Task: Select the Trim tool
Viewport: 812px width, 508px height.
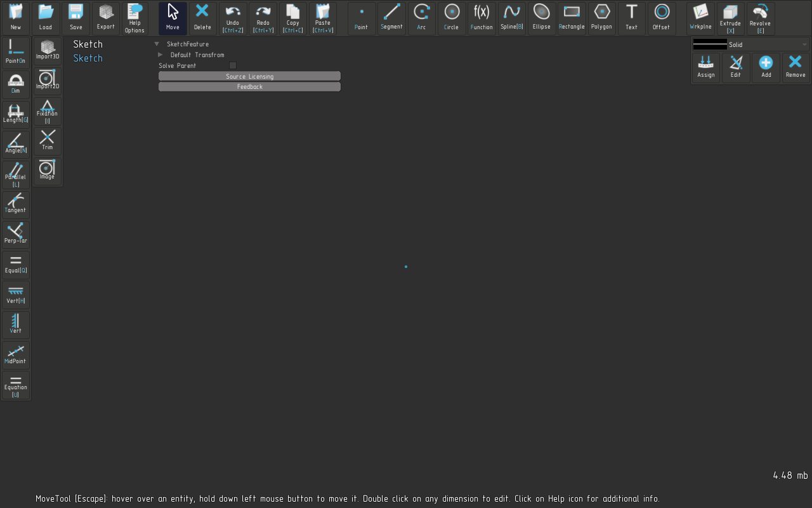Action: click(48, 140)
